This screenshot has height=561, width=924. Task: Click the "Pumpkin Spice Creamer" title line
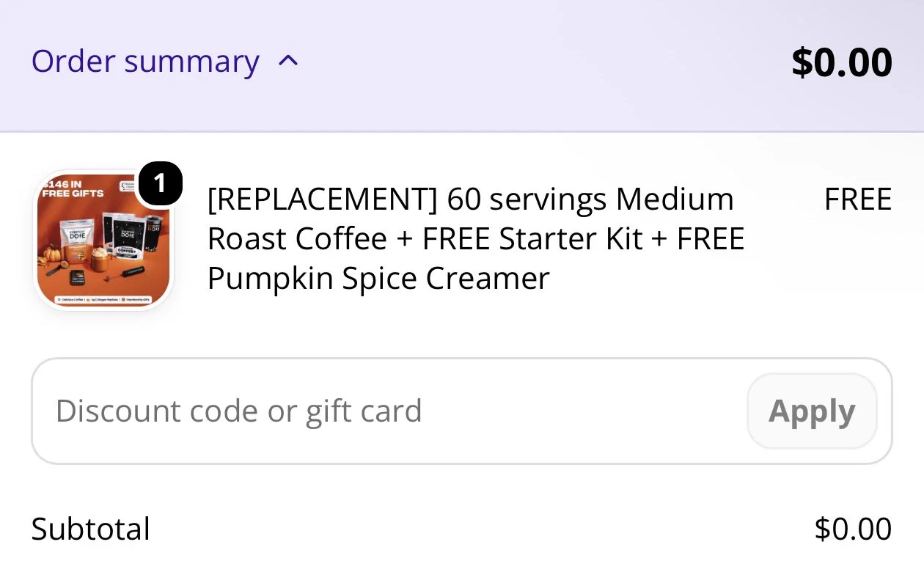tap(378, 279)
